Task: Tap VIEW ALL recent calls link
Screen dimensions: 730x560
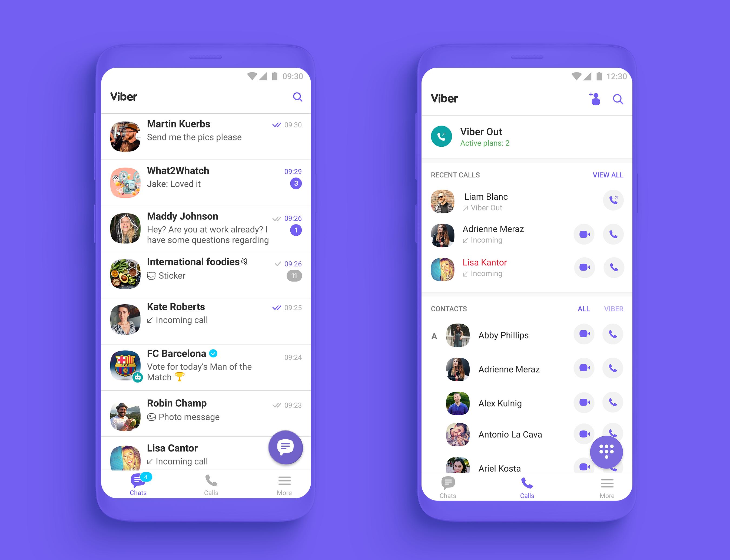Action: (609, 175)
